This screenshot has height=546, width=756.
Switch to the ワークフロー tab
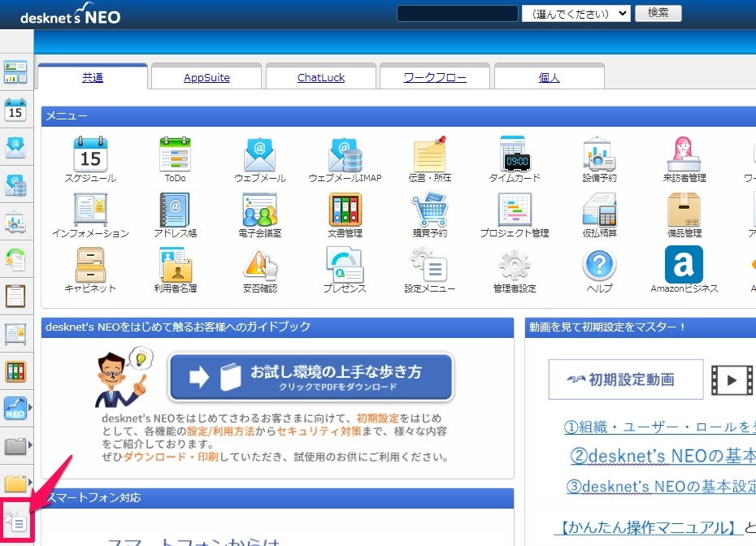pos(434,76)
